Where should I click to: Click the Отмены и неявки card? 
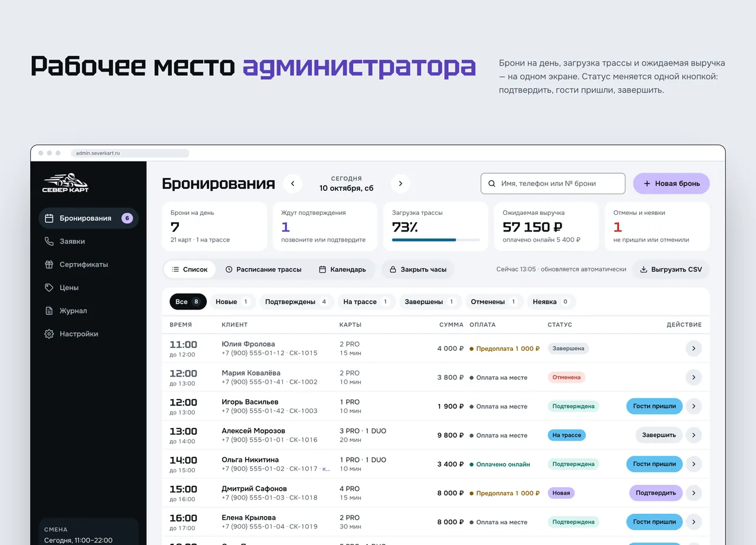pyautogui.click(x=657, y=227)
